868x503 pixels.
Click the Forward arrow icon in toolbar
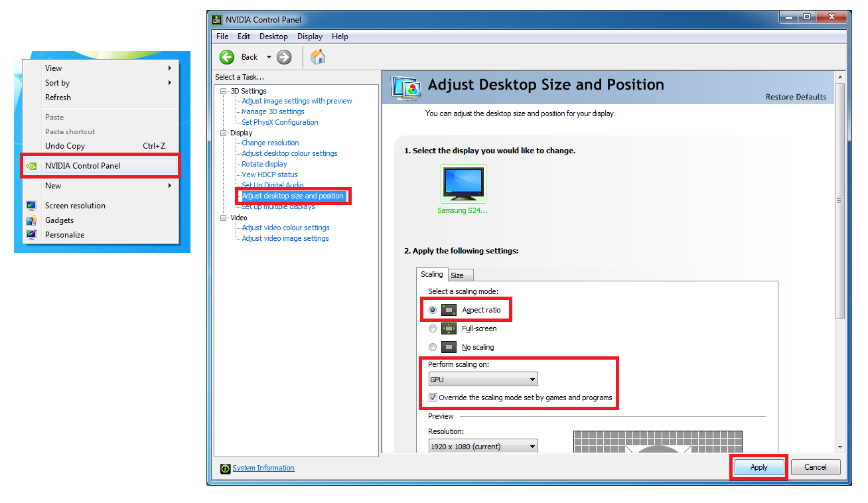tap(284, 57)
